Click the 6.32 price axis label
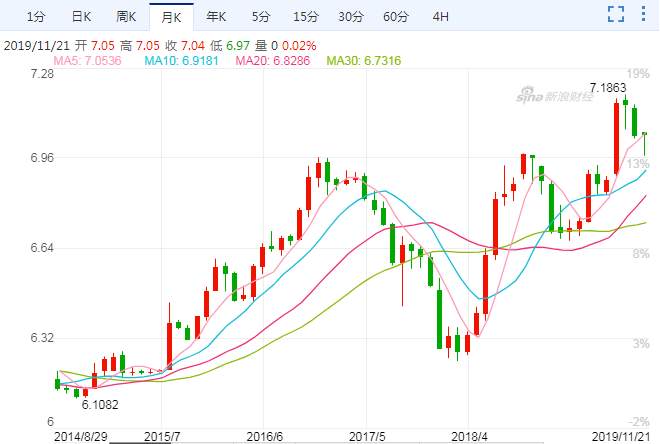This screenshot has width=660, height=444. click(x=43, y=338)
